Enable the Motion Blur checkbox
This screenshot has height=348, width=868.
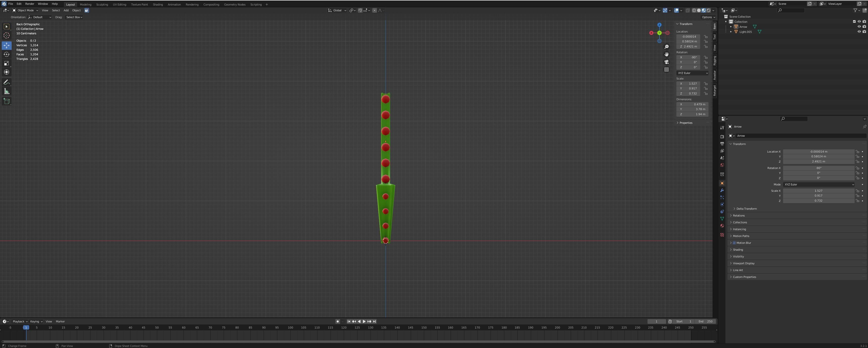click(x=734, y=243)
